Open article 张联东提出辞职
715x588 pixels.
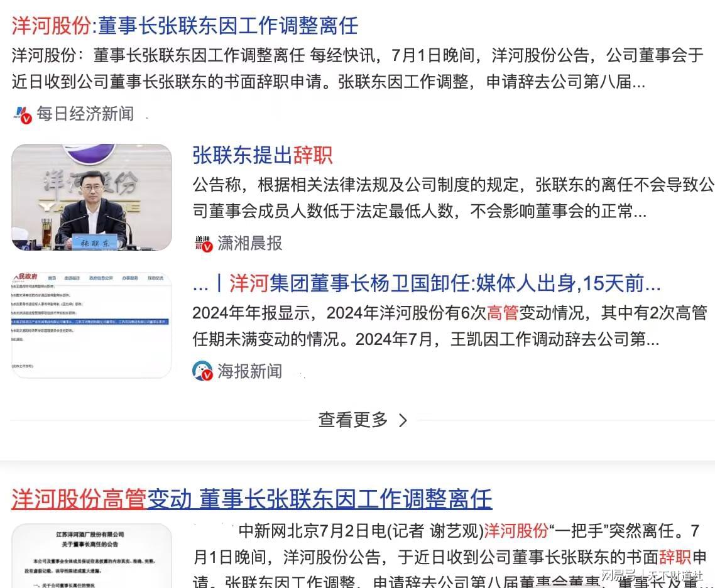(262, 155)
